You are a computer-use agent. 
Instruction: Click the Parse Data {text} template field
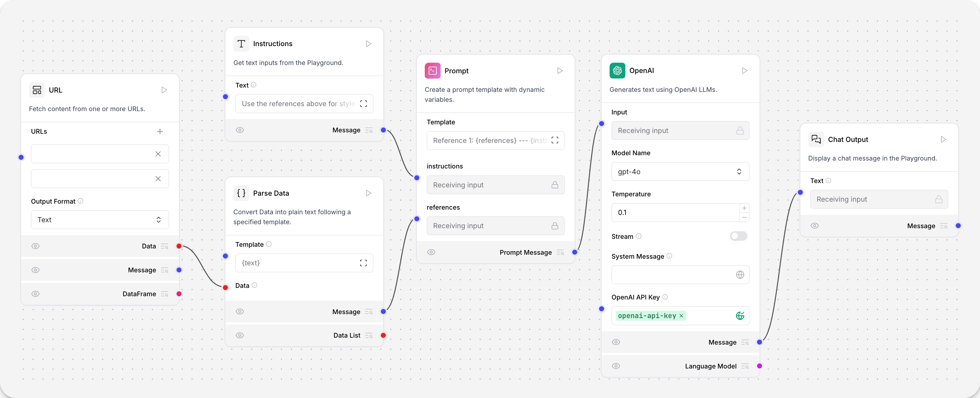[304, 263]
